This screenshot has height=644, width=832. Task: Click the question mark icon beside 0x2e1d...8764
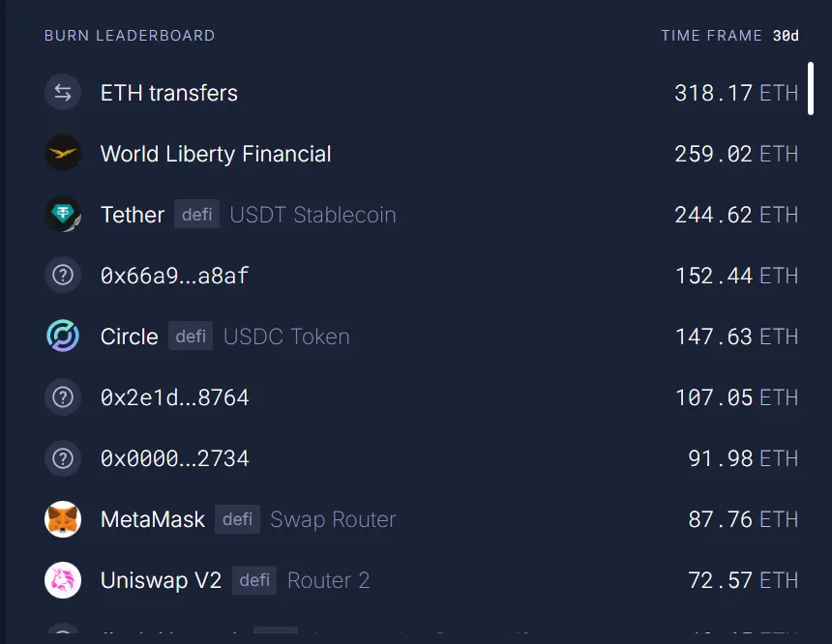point(63,397)
